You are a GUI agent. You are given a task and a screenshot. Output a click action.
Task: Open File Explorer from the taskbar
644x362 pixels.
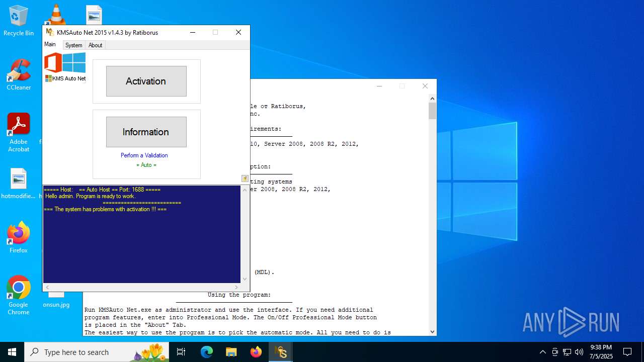pos(231,352)
